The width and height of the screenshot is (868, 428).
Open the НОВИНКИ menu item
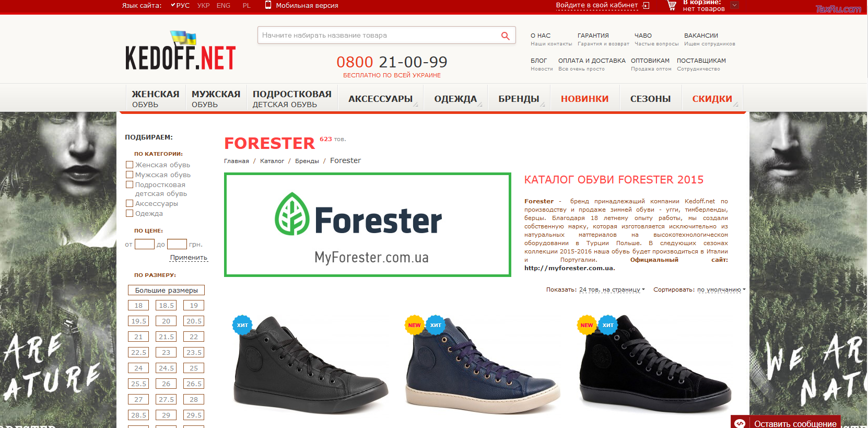click(585, 99)
